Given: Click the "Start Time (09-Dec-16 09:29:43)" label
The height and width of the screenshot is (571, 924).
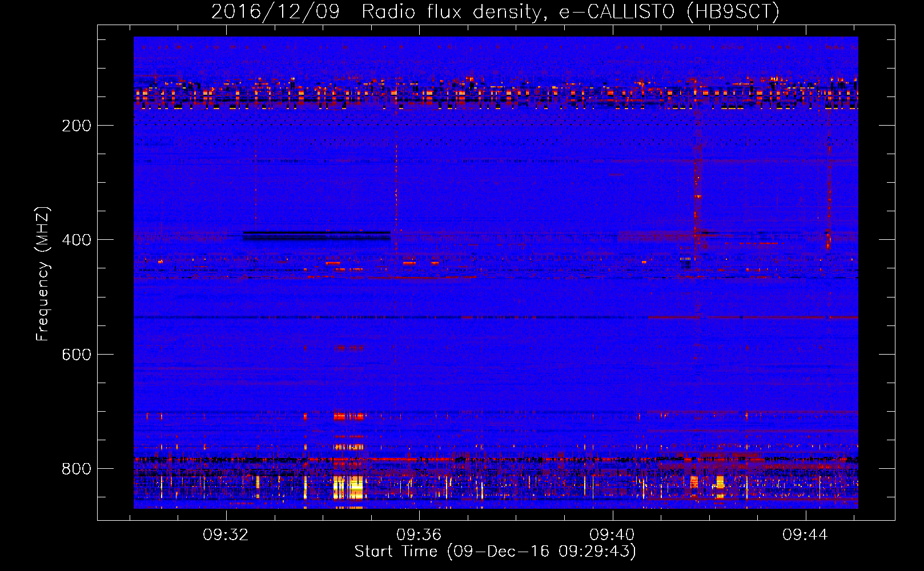Looking at the screenshot, I should [495, 552].
